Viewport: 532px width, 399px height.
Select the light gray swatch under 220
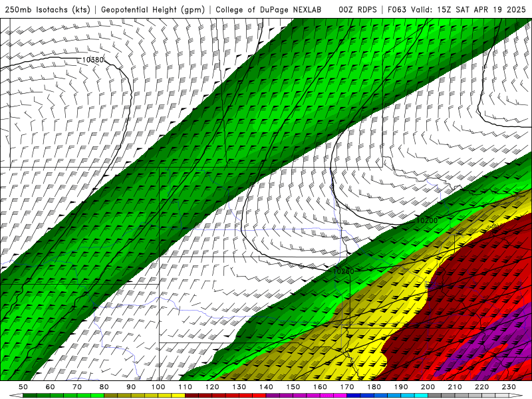point(489,396)
